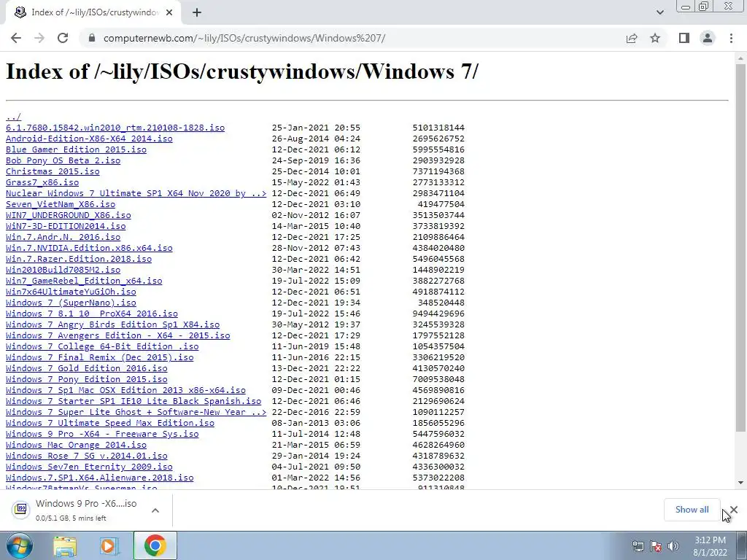Click Windows_7_Pony_Edition_2015.iso link
Screen dimensions: 747x560
86,379
